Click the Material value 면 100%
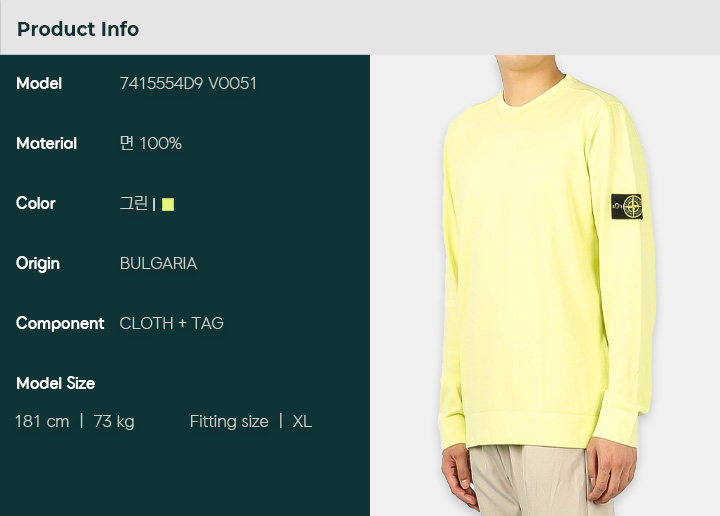The width and height of the screenshot is (720, 516). click(x=151, y=143)
